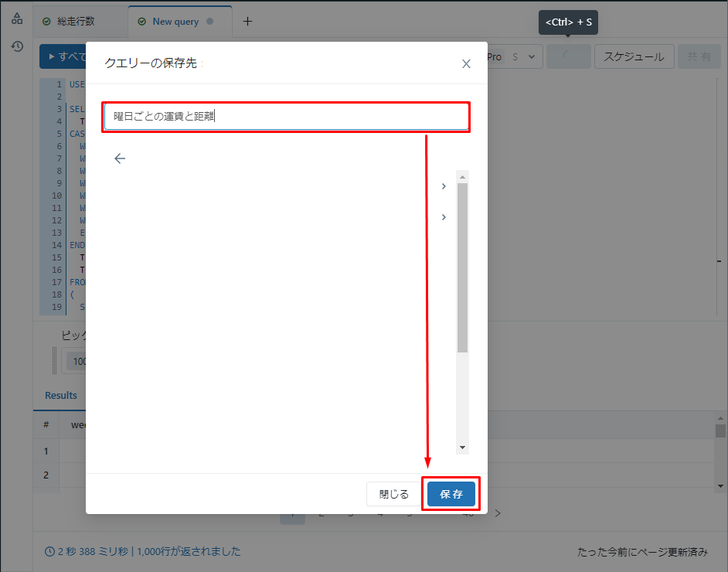Click the execution time status text

pos(143,552)
